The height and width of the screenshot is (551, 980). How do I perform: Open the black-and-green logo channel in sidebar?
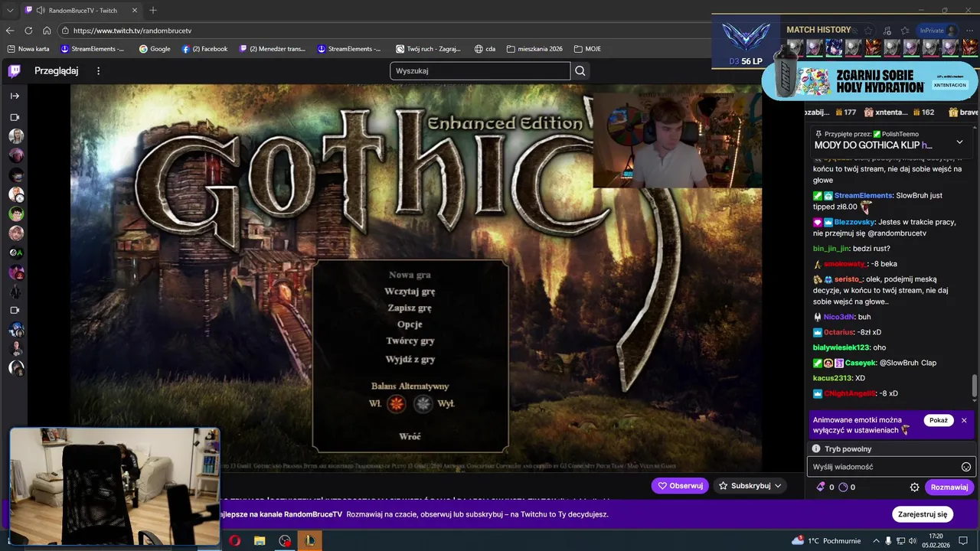16,253
